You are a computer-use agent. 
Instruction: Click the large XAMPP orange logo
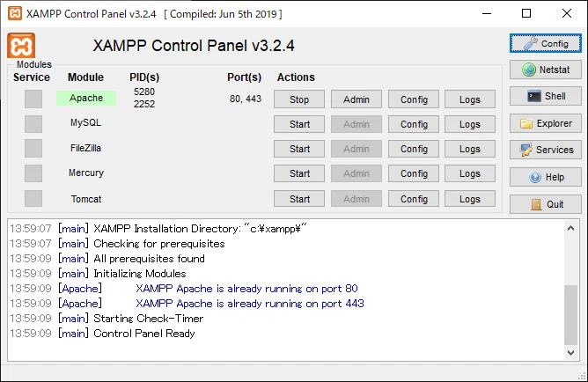21,46
